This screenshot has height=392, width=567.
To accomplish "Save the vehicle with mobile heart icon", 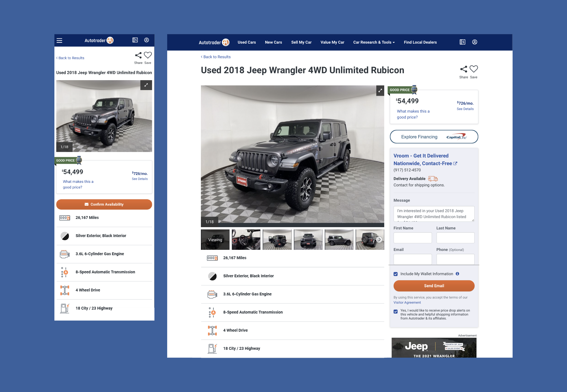I will pyautogui.click(x=148, y=55).
